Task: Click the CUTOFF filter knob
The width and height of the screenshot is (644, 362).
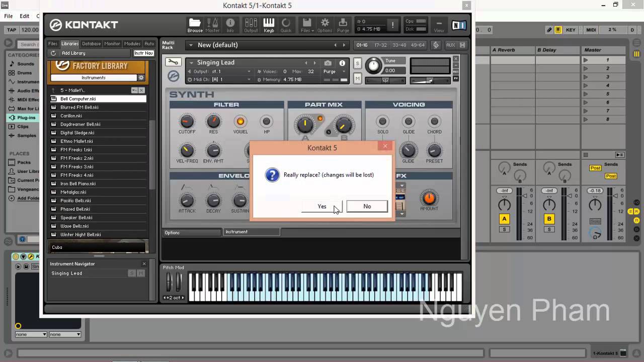Action: click(187, 121)
